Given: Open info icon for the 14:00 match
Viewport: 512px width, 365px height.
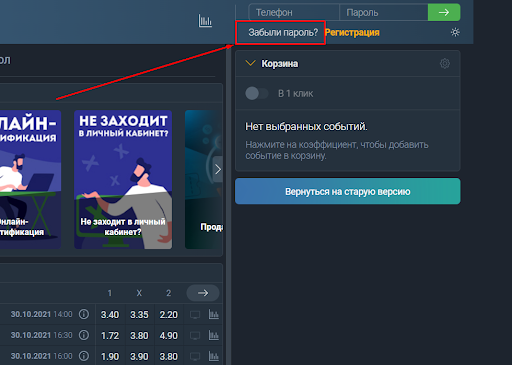Looking at the screenshot, I should point(84,314).
